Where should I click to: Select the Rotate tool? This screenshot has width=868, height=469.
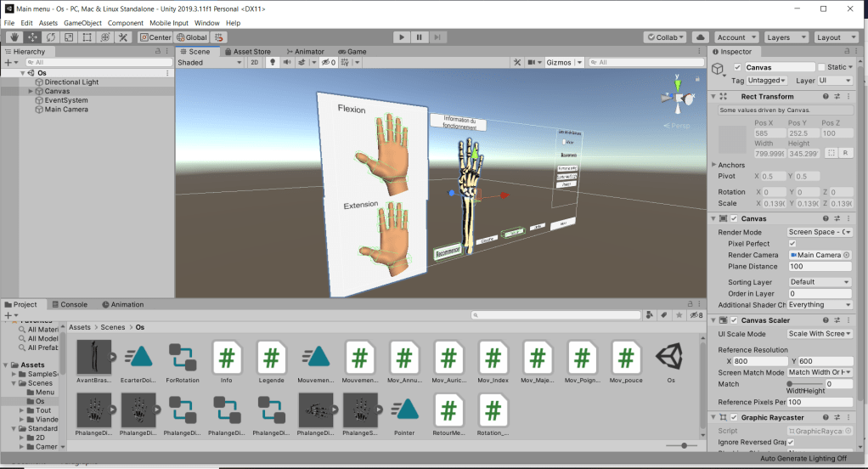click(x=51, y=37)
